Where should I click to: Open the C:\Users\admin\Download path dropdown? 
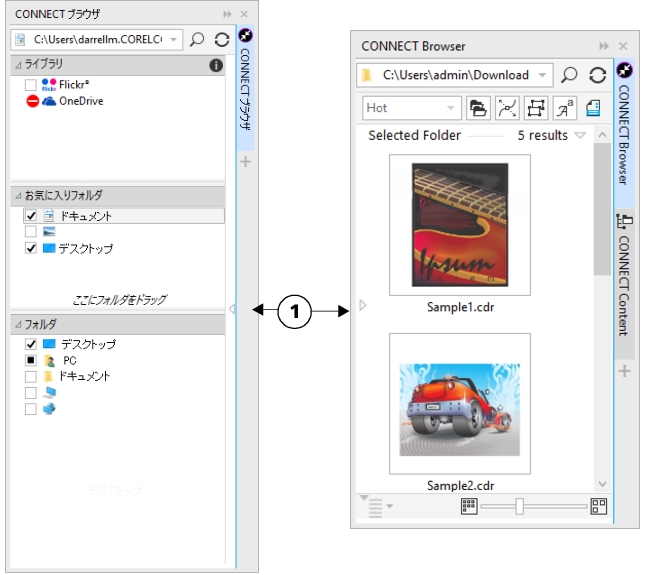point(542,75)
